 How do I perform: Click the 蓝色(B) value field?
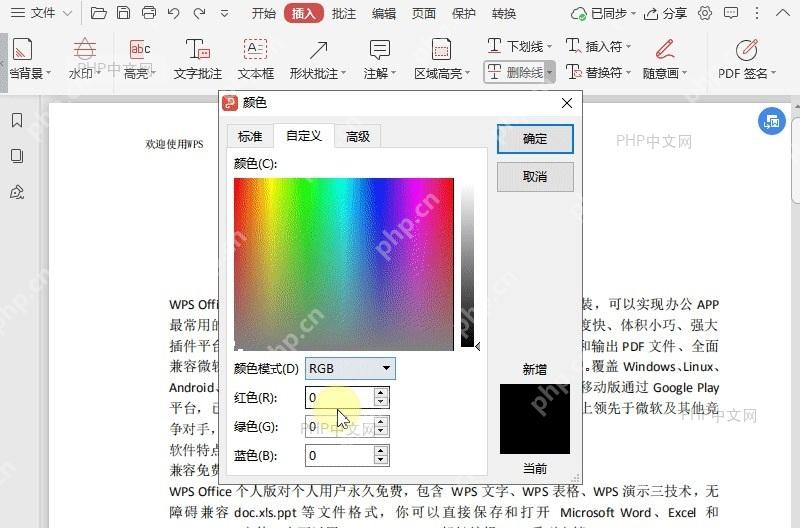339,456
